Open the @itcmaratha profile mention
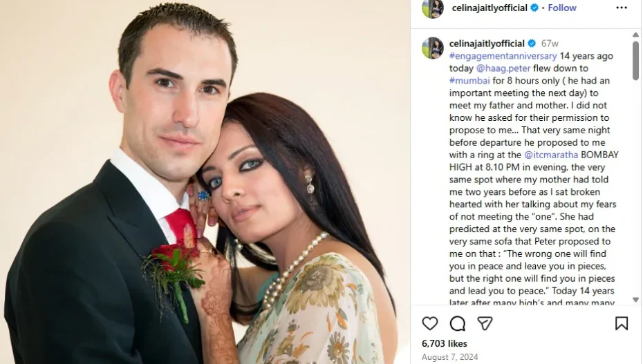Image resolution: width=643 pixels, height=364 pixels. pos(551,155)
